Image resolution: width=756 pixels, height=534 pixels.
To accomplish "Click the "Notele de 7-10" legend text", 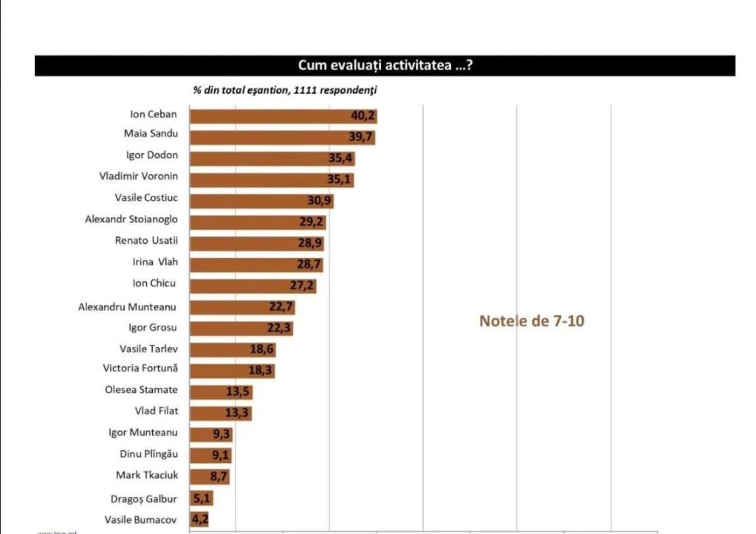I will coord(532,321).
